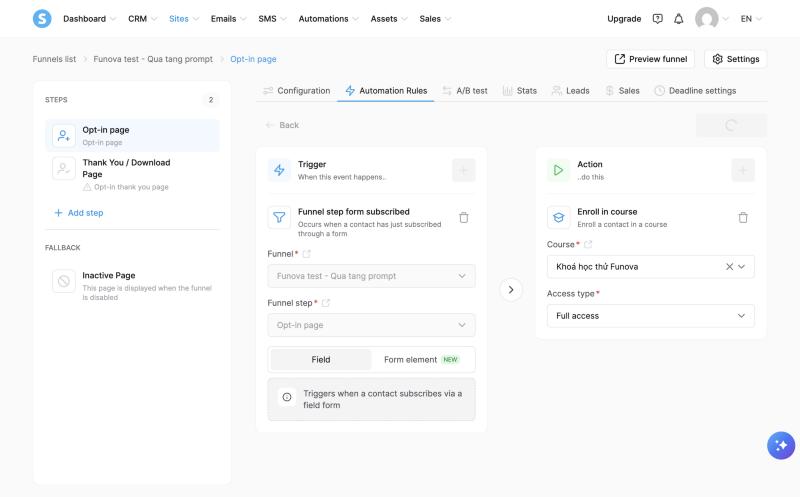Open the SMS menu
The image size is (800, 497).
(x=272, y=19)
